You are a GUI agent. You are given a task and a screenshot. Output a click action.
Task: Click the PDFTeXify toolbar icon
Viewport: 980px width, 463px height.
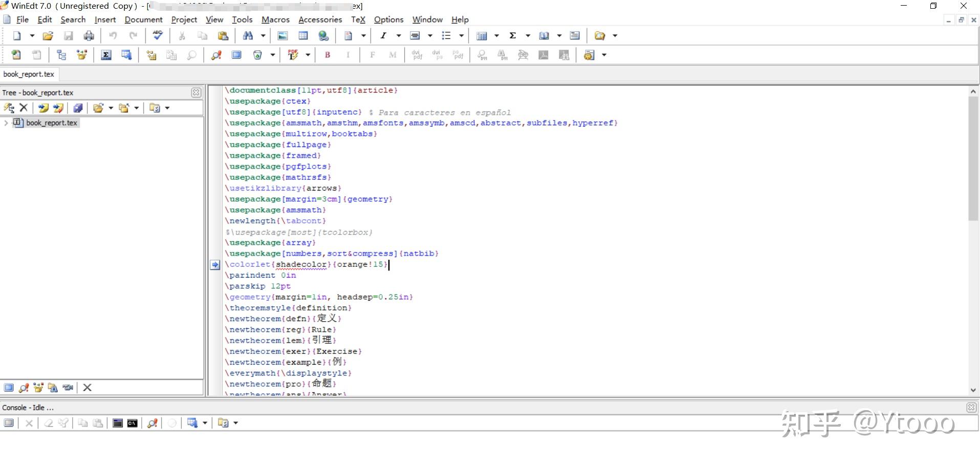pos(293,55)
